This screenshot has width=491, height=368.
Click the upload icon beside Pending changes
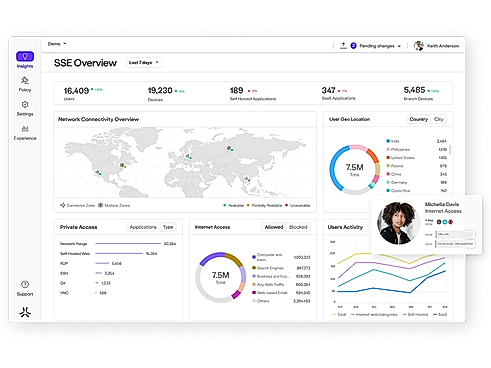[343, 46]
